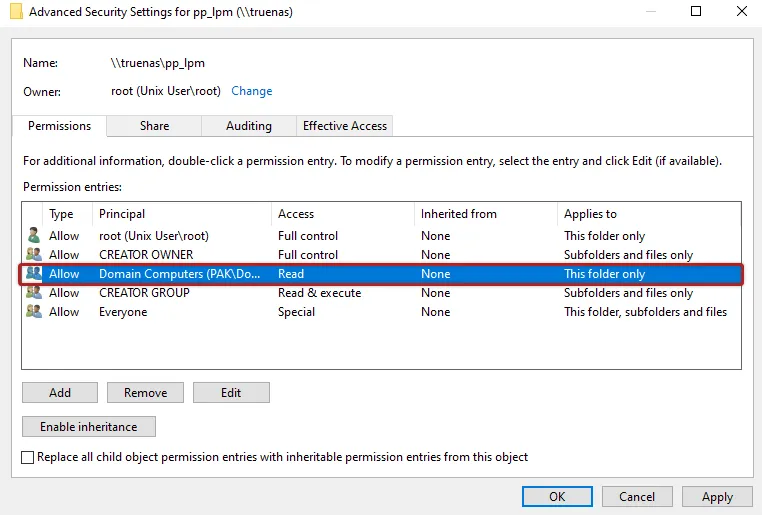Viewport: 762px width, 515px height.
Task: Click the group icon for Domain Computers
Action: click(x=34, y=274)
